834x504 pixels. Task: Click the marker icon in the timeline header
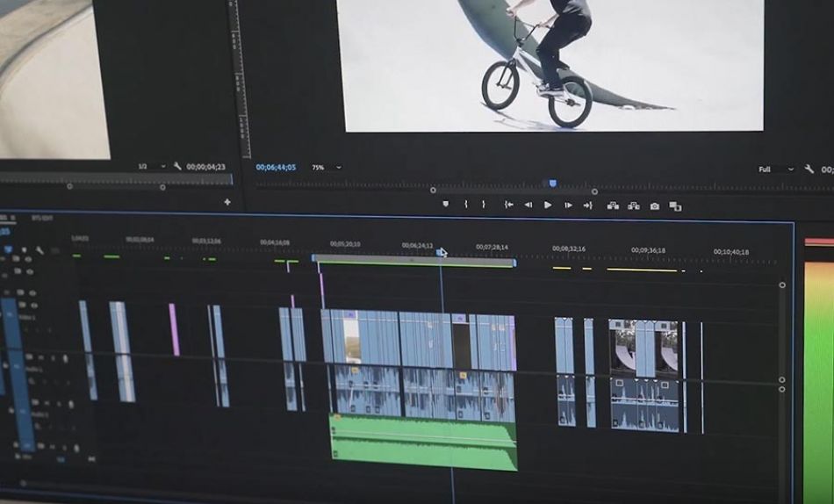(x=24, y=249)
